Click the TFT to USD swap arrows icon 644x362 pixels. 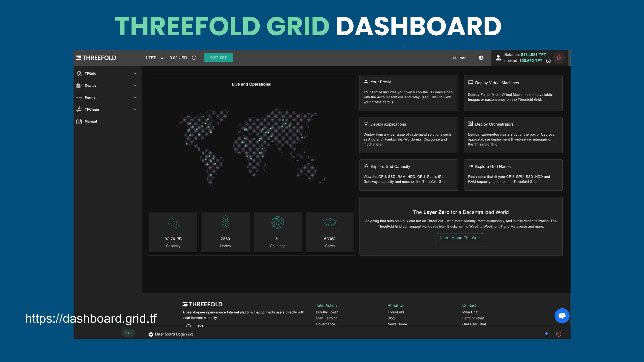click(x=163, y=58)
